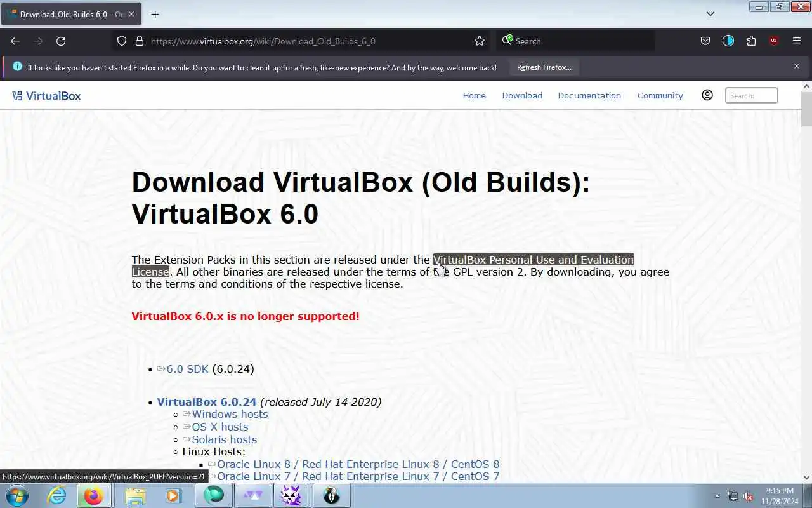Image resolution: width=812 pixels, height=508 pixels.
Task: Download the OS X hosts build
Action: tap(219, 427)
